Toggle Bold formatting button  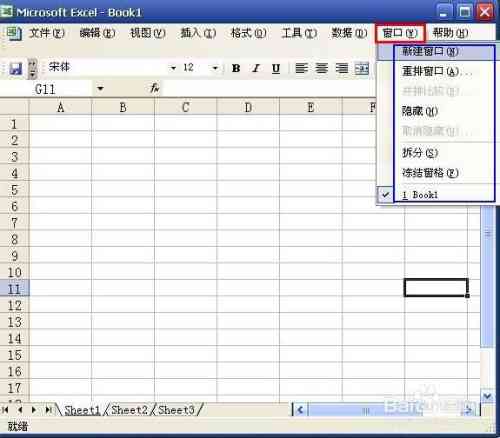(x=236, y=68)
